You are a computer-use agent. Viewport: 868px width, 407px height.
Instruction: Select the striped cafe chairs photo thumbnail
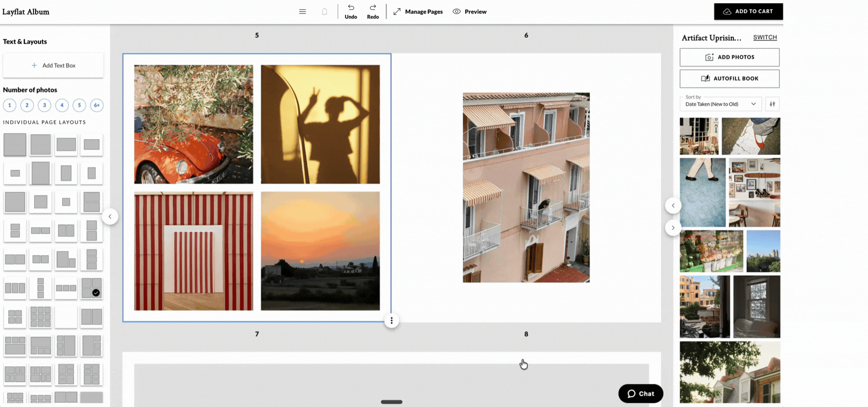pos(699,136)
